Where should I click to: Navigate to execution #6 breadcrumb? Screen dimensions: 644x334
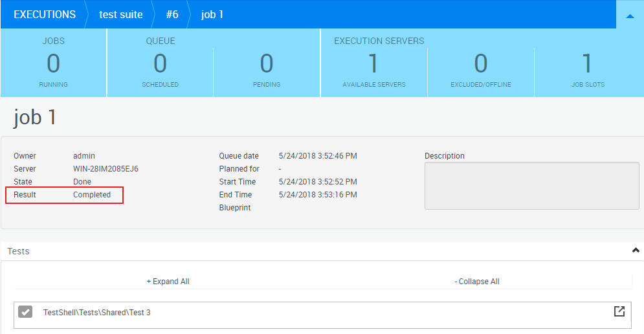tap(171, 14)
